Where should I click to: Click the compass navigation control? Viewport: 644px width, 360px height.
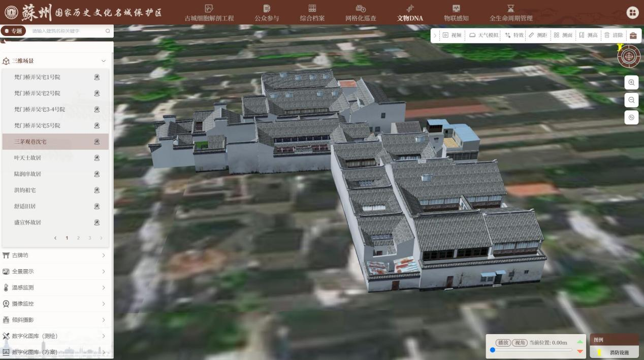coord(629,56)
